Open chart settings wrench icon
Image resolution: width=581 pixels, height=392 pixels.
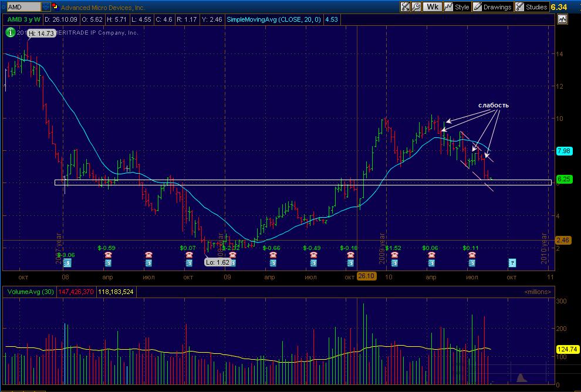416,6
